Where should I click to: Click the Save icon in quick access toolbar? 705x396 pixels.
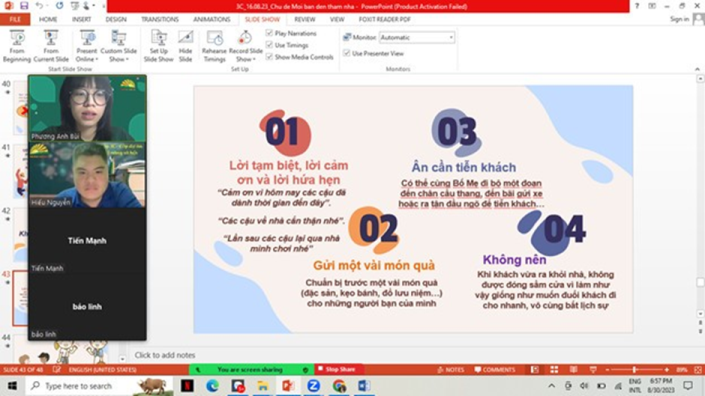[24, 6]
